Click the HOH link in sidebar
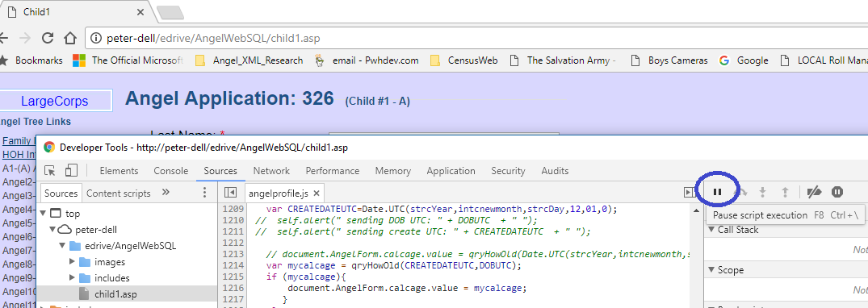 (x=19, y=154)
